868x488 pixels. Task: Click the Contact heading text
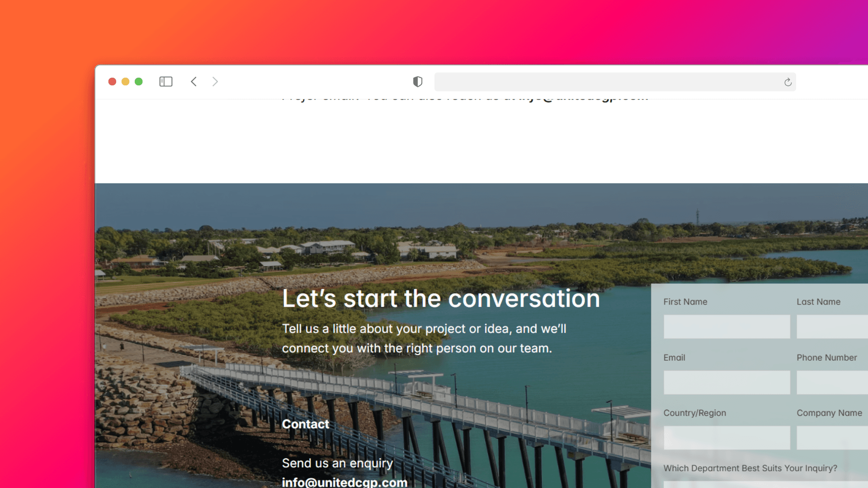click(x=306, y=424)
